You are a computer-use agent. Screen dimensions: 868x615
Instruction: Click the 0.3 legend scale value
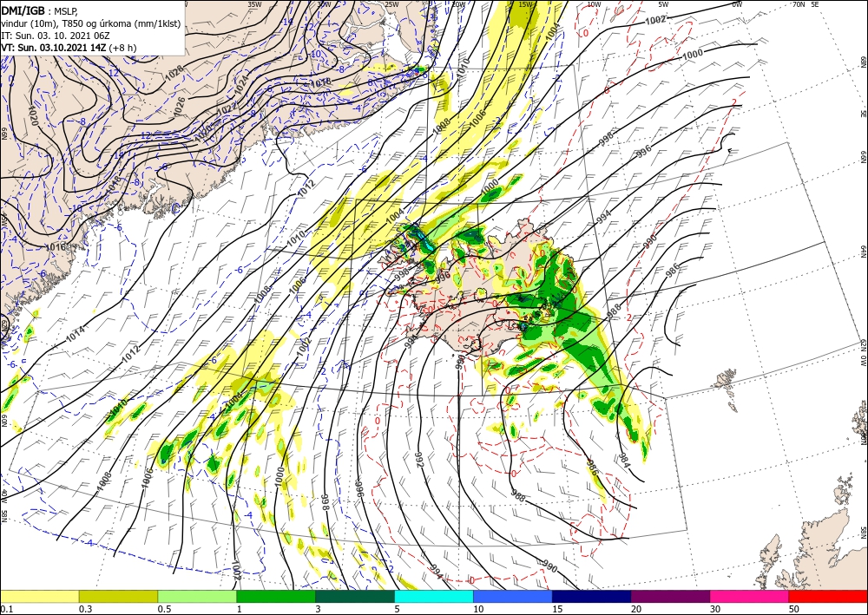(85, 609)
